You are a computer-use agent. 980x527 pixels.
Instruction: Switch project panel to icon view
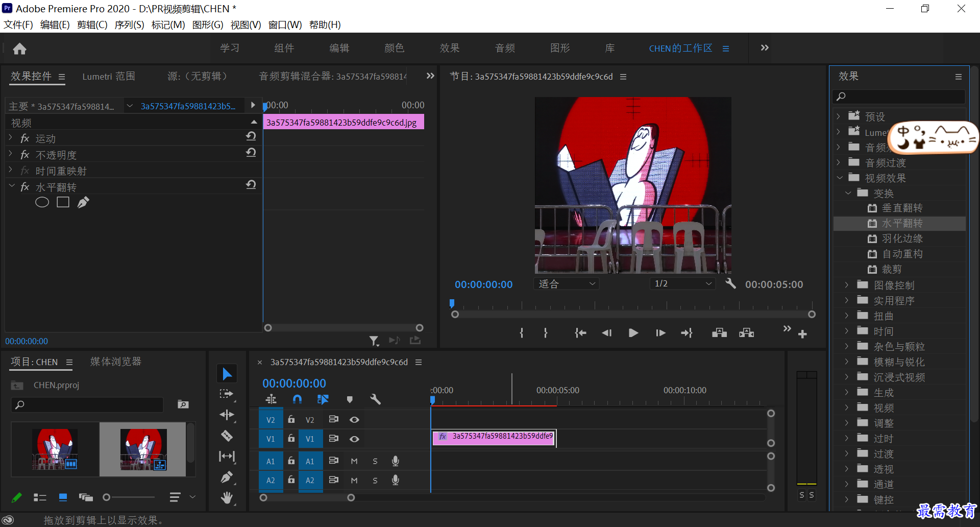point(63,497)
